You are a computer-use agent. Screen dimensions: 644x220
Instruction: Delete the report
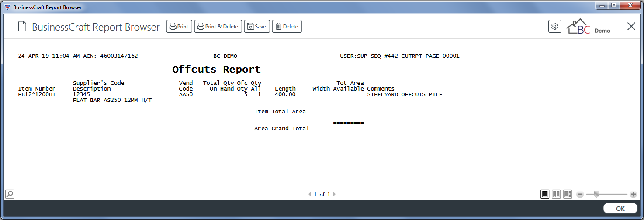click(287, 26)
